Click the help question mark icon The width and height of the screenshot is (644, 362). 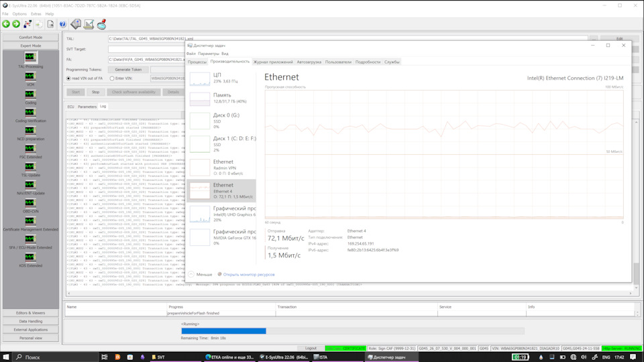click(62, 24)
